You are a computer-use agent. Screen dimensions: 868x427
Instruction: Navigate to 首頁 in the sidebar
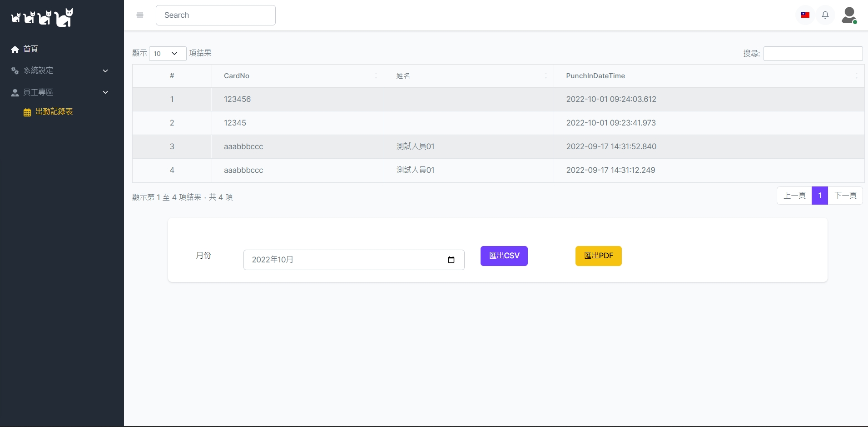[x=30, y=49]
